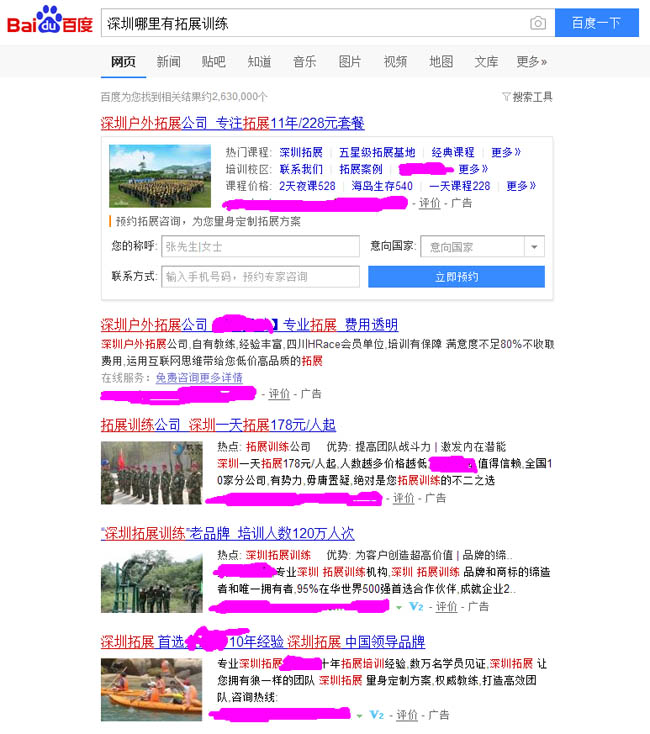
Task: Click 评价 under the 首选 result
Action: tap(407, 715)
